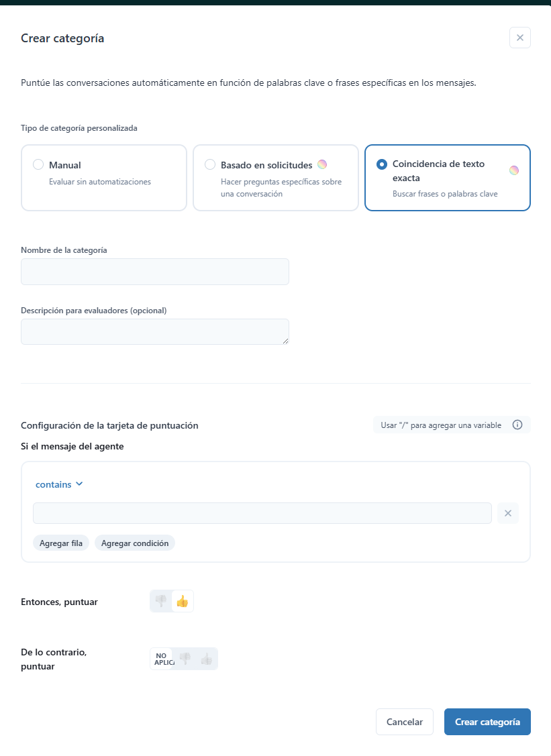Choose thumbs down for De lo contrario
The width and height of the screenshot is (551, 756).
click(x=185, y=659)
